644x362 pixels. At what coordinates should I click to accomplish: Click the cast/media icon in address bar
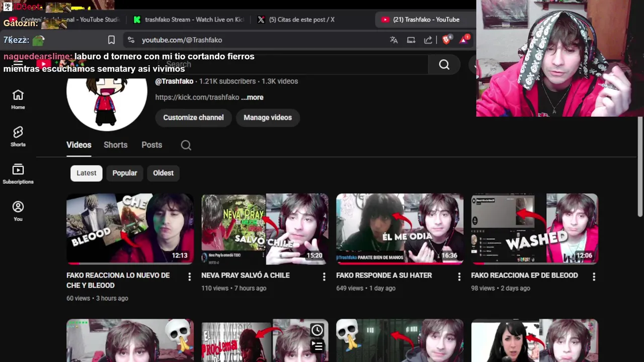click(411, 40)
